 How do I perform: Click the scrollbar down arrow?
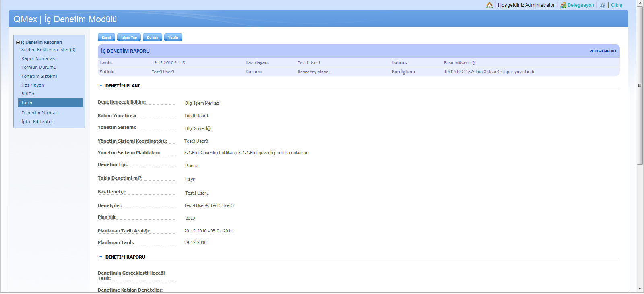coord(640,289)
